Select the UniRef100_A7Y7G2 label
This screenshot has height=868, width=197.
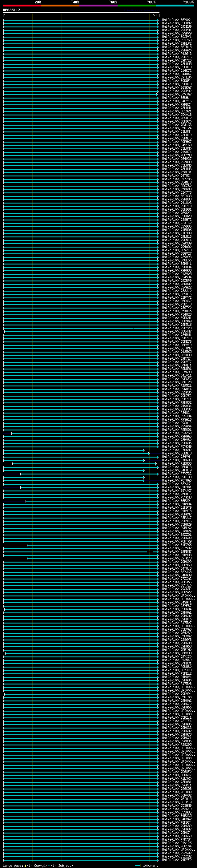[177, 474]
